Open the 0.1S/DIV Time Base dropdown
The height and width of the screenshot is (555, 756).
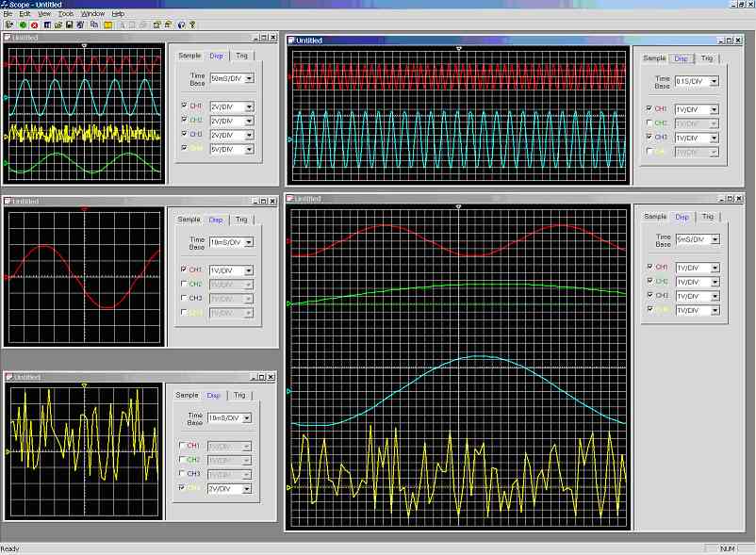pyautogui.click(x=714, y=83)
